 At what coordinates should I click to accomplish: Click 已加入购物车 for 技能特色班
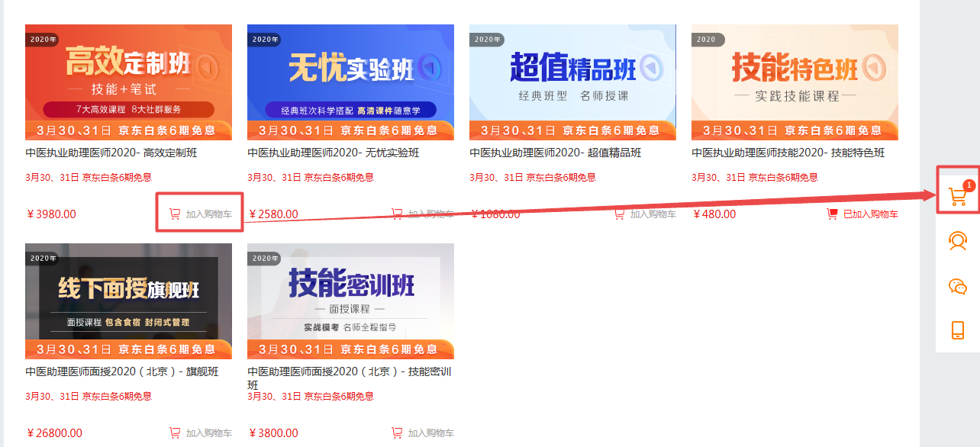862,214
